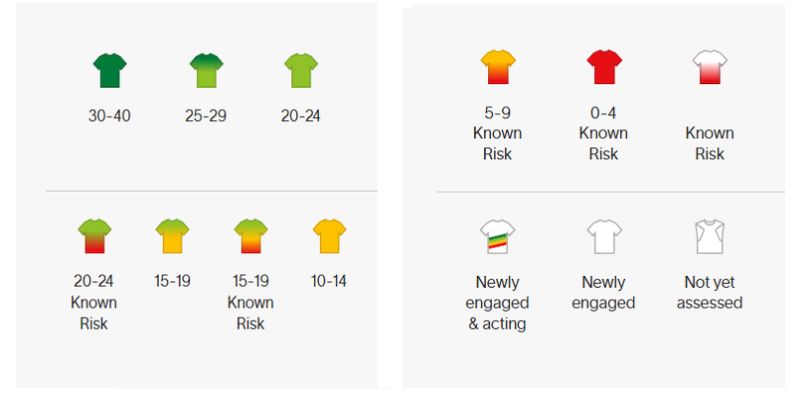Click the Not yet assessed vest icon
Viewport: 800px width, 395px height.
pyautogui.click(x=710, y=236)
